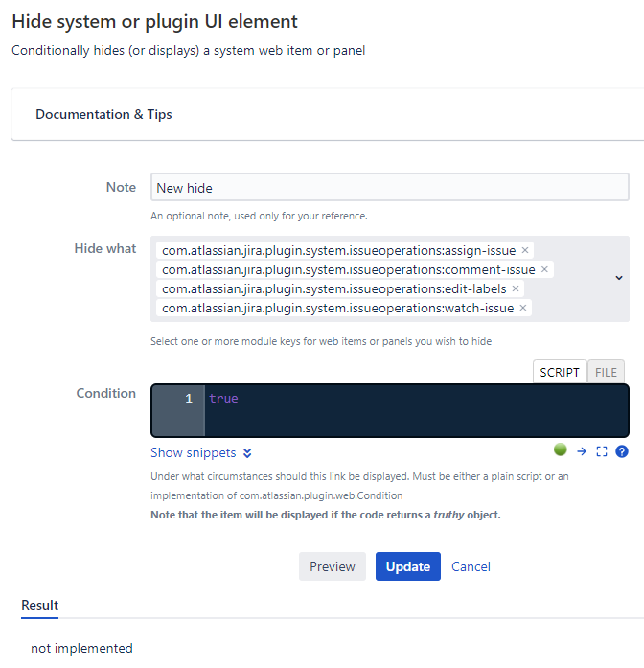This screenshot has height=668, width=644.
Task: Click the assign-issue module key text
Action: (339, 250)
